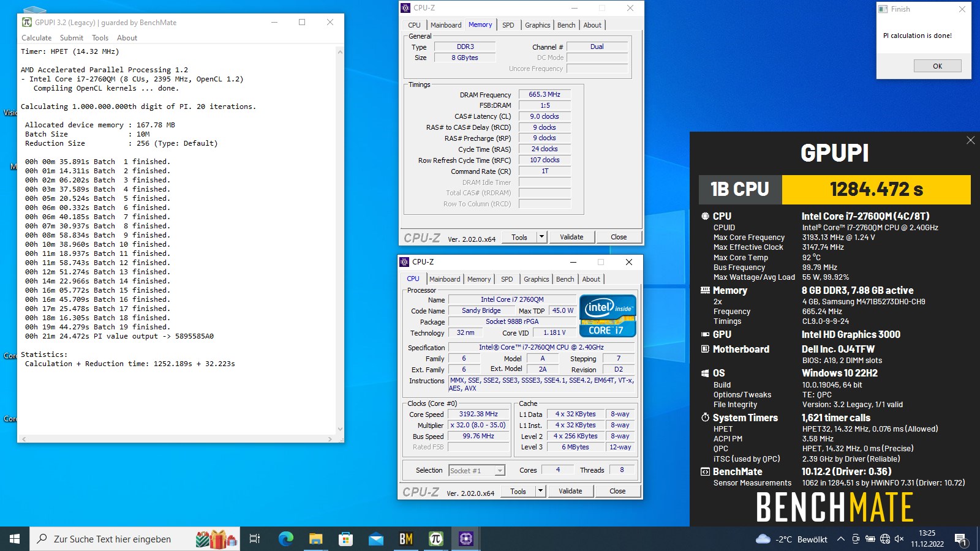Open Mail app from taskbar
Screen dimensions: 980x551
[375, 539]
